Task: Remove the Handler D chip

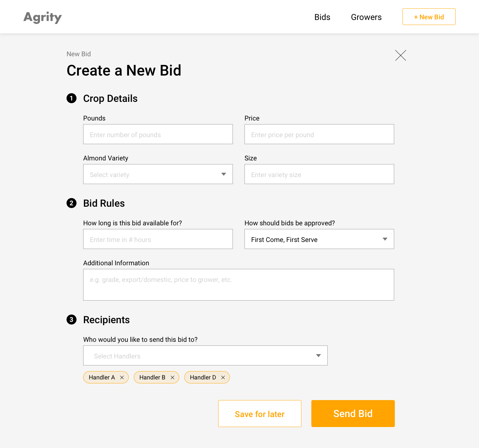Action: coord(223,377)
